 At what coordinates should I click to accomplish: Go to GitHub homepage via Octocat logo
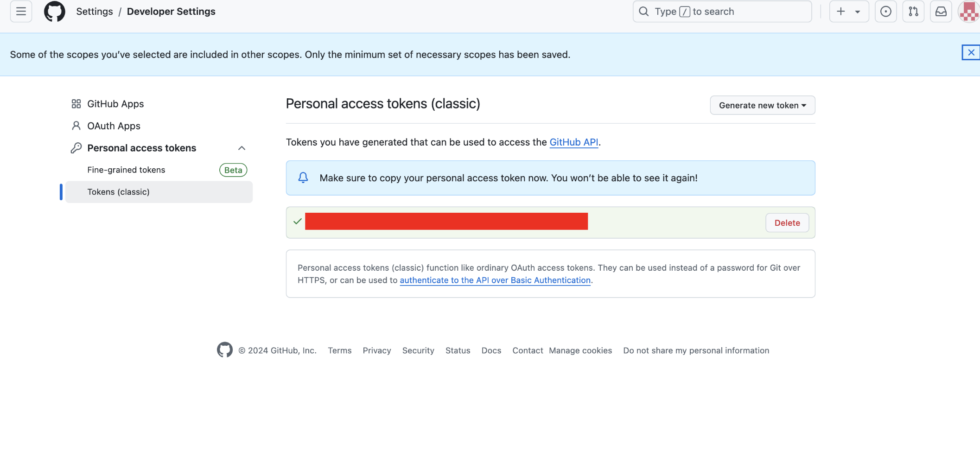click(x=54, y=12)
